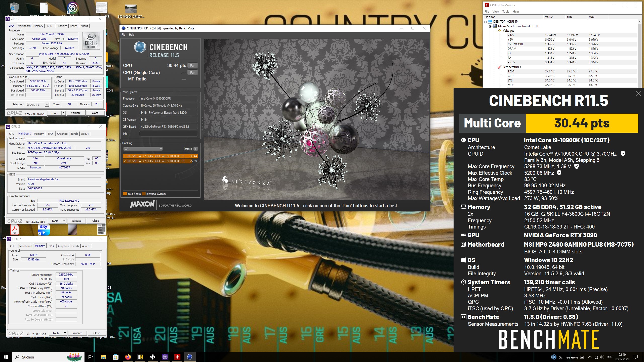Image resolution: width=644 pixels, height=362 pixels.
Task: Click the Info input field in Cinebench
Action: (168, 134)
